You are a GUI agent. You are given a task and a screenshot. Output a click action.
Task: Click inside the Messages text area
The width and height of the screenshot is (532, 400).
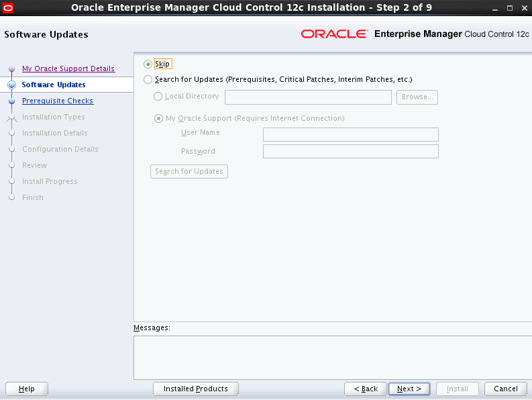333,358
